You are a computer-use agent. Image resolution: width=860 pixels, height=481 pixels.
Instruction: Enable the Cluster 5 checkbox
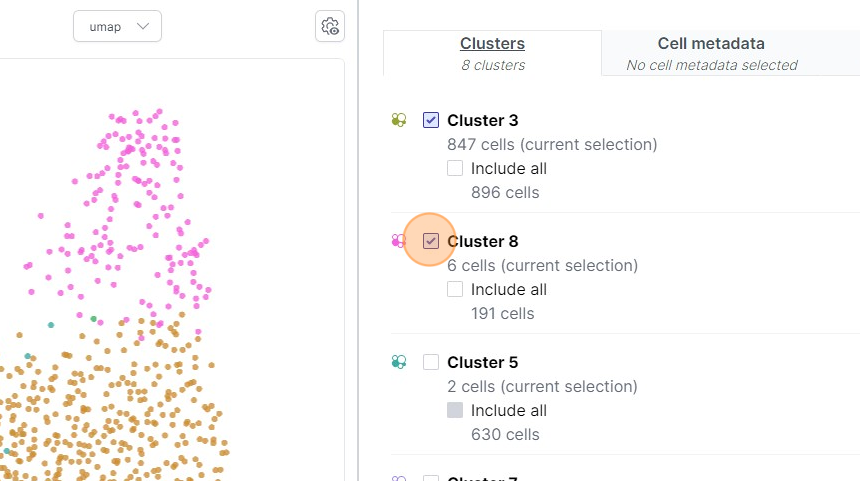(x=431, y=362)
